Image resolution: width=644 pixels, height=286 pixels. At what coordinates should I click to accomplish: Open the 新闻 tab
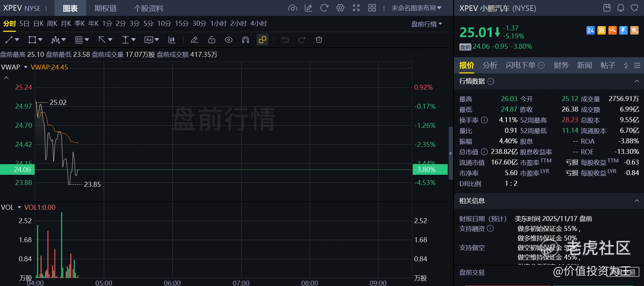click(x=584, y=65)
